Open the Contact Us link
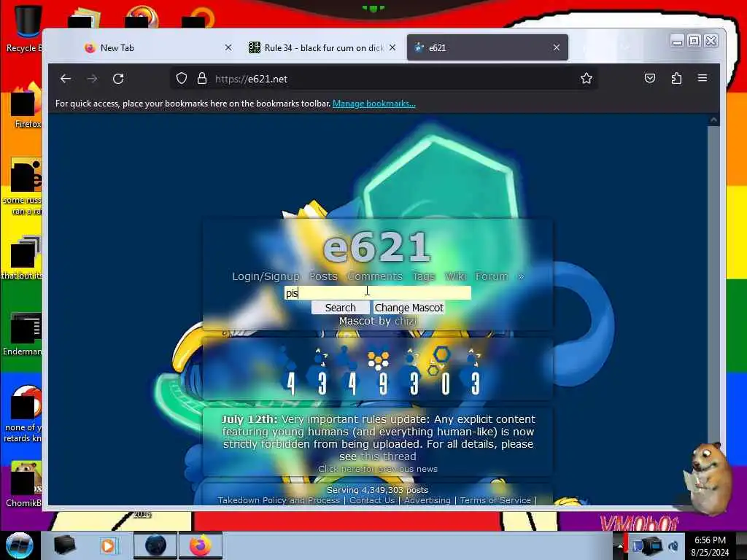747x560 pixels. (x=372, y=500)
